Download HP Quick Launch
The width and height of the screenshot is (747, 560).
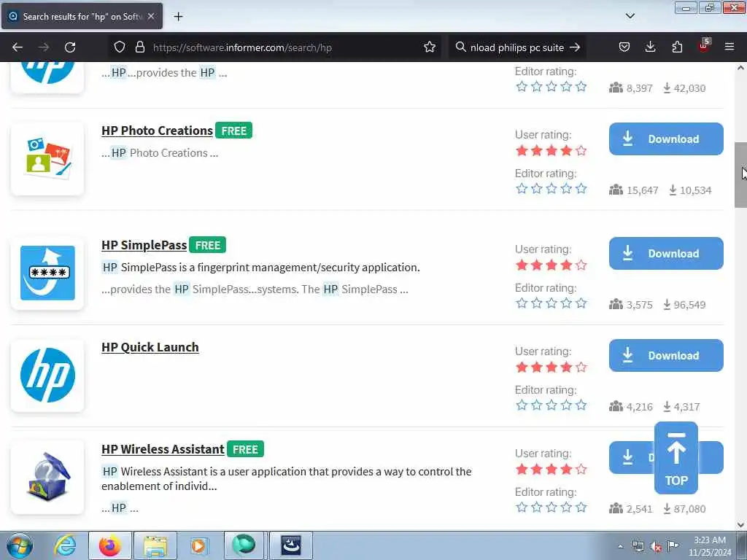(666, 355)
